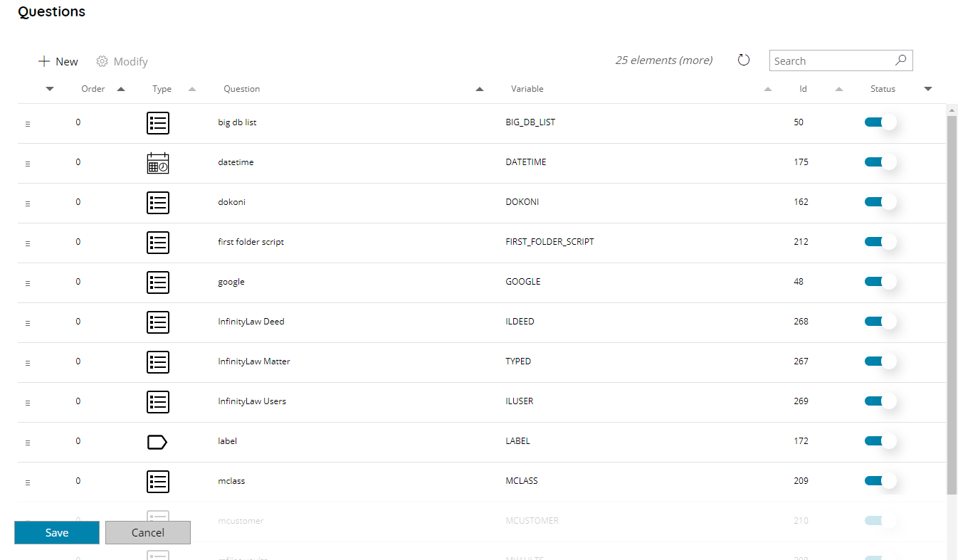Click the datetime row calendar type icon
Image resolution: width=958 pixels, height=560 pixels.
click(157, 163)
